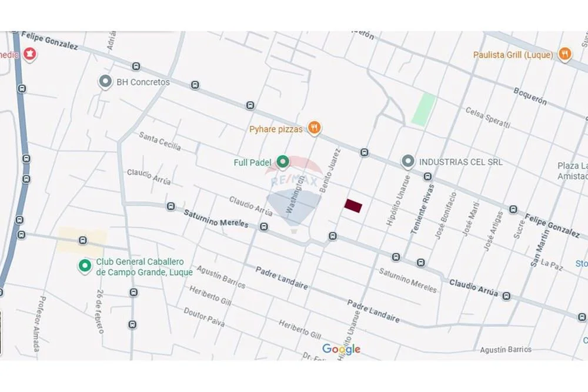Select the INDUSTRIAS CEL SRL marker
The width and height of the screenshot is (588, 392).
click(407, 162)
